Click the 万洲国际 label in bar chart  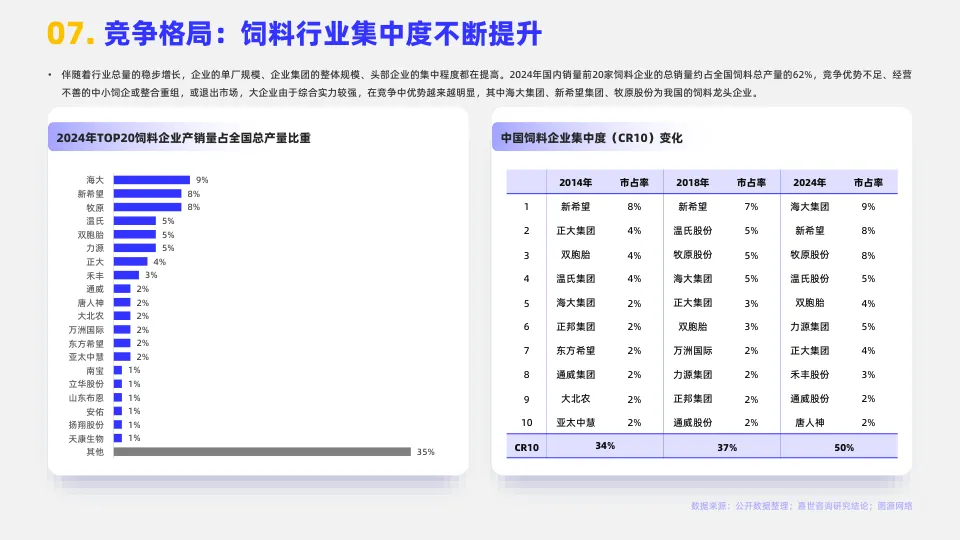(x=86, y=330)
